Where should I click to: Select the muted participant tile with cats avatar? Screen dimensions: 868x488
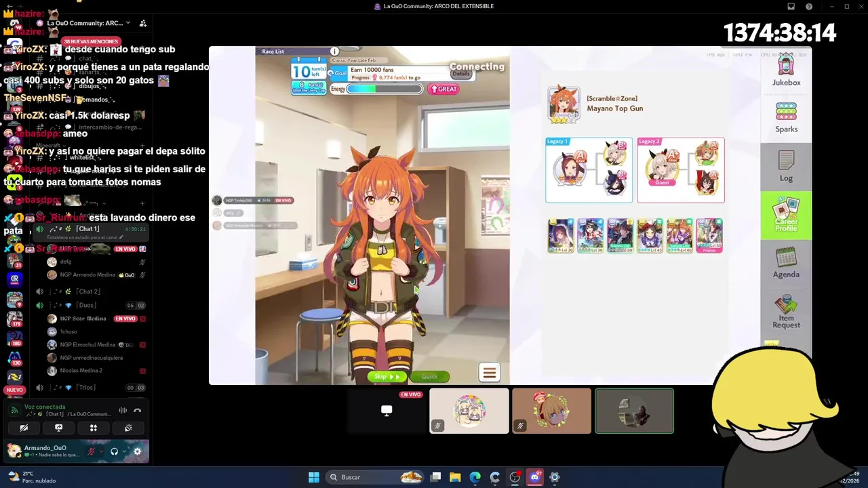click(469, 411)
